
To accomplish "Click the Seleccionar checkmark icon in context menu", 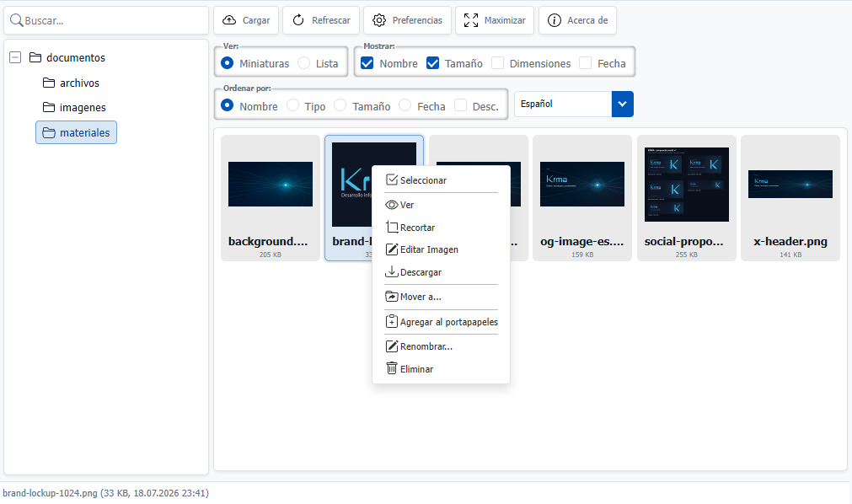I will [x=391, y=180].
